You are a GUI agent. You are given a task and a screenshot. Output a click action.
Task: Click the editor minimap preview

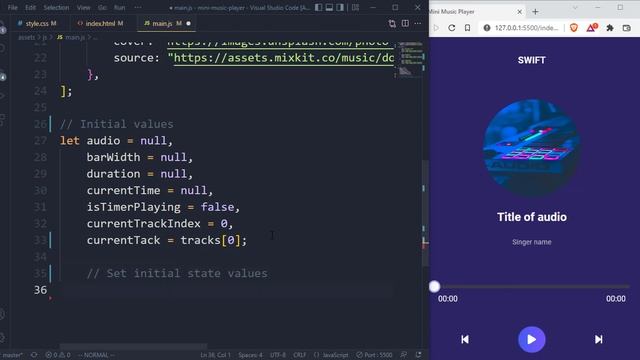[x=411, y=59]
